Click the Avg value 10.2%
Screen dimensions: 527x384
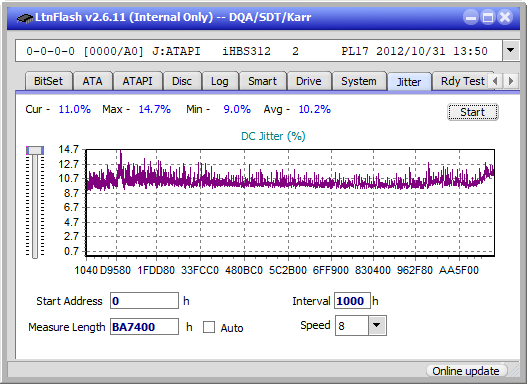point(315,109)
